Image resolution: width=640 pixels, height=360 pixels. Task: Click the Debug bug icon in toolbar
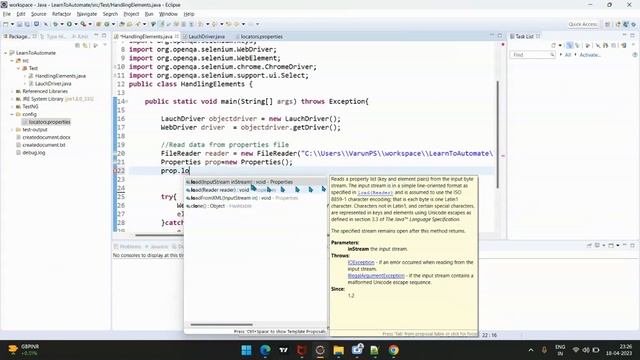(55, 24)
